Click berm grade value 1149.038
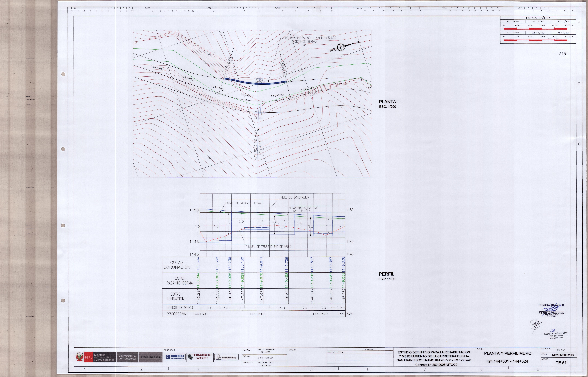 pyautogui.click(x=344, y=281)
